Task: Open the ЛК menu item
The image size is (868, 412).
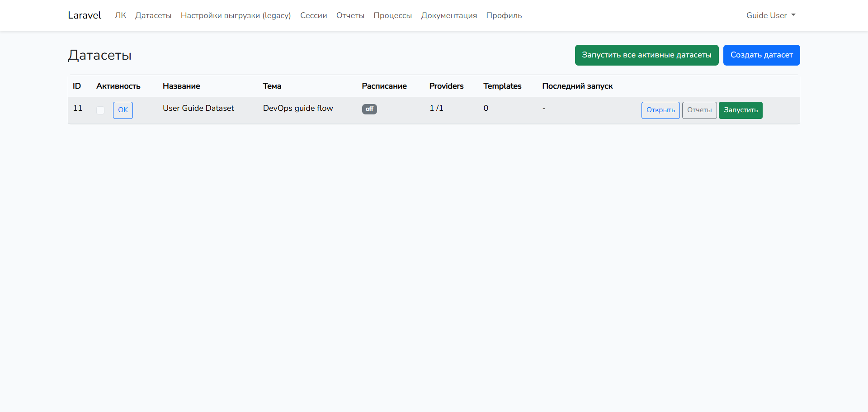Action: click(120, 15)
